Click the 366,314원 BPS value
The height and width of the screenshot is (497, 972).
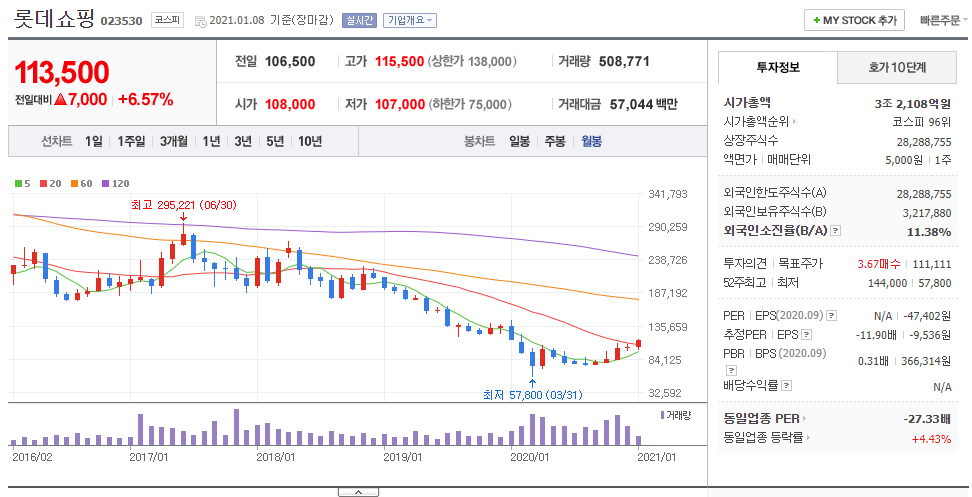[926, 361]
